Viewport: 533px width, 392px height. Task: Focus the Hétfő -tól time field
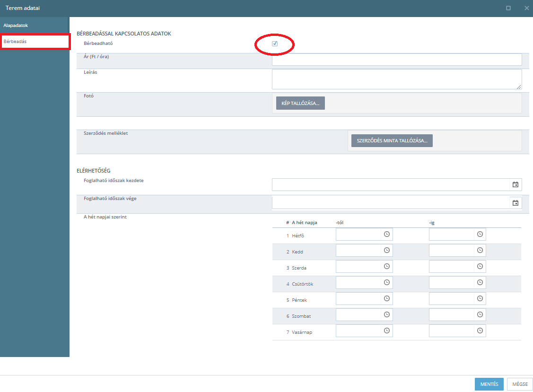pyautogui.click(x=358, y=234)
